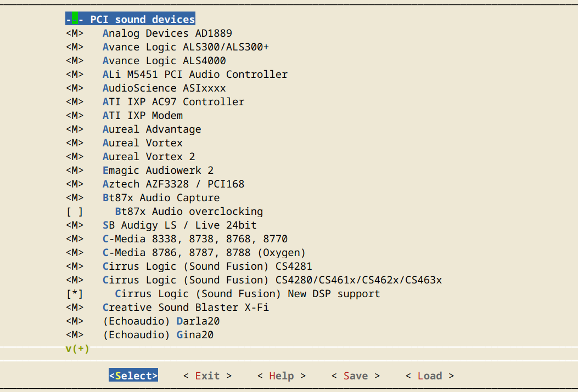The width and height of the screenshot is (578, 392).
Task: Select (Echoaudio) Gina20 entry
Action: click(158, 335)
